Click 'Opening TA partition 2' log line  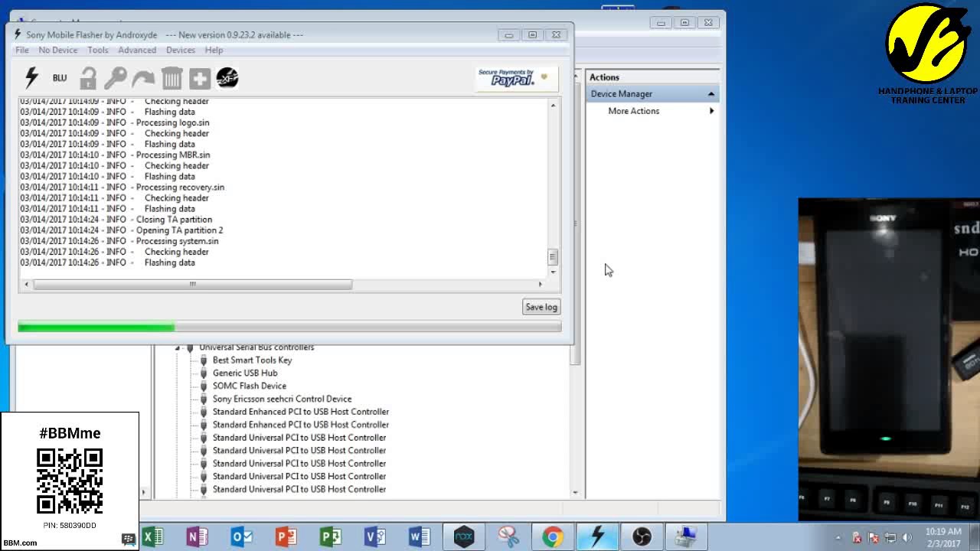180,230
